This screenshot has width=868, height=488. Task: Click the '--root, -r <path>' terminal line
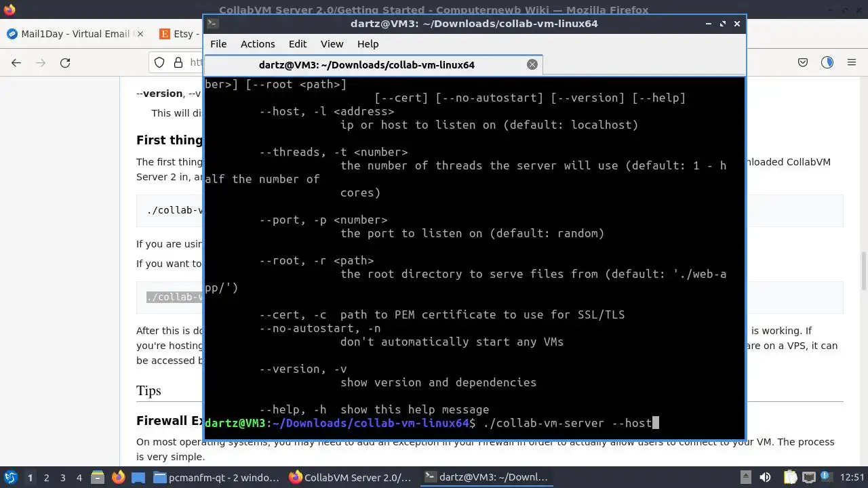[317, 260]
